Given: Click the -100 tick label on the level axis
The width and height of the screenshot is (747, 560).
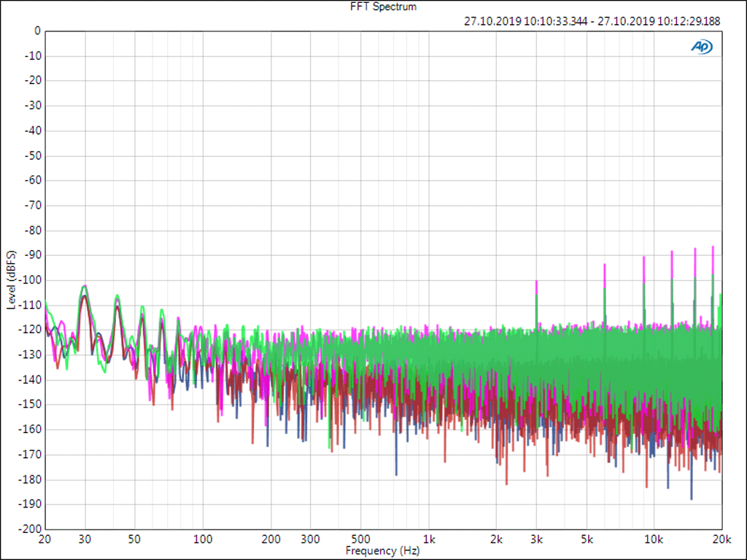Looking at the screenshot, I should point(31,280).
